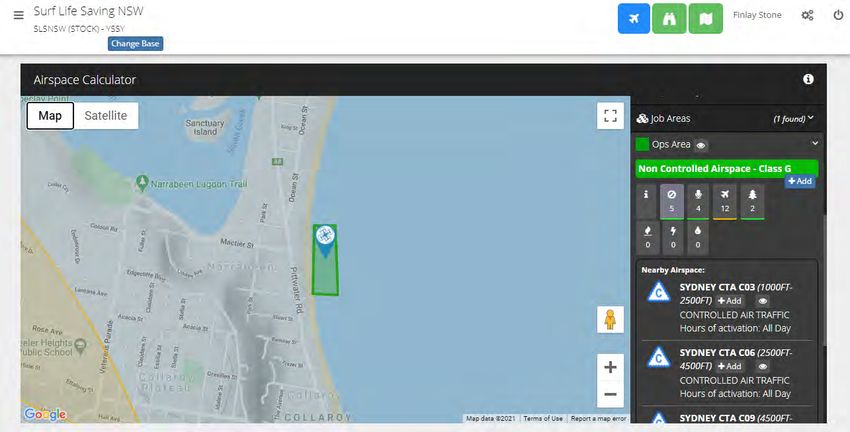850x432 pixels.
Task: Click the side panel scrollbar
Action: 823,279
